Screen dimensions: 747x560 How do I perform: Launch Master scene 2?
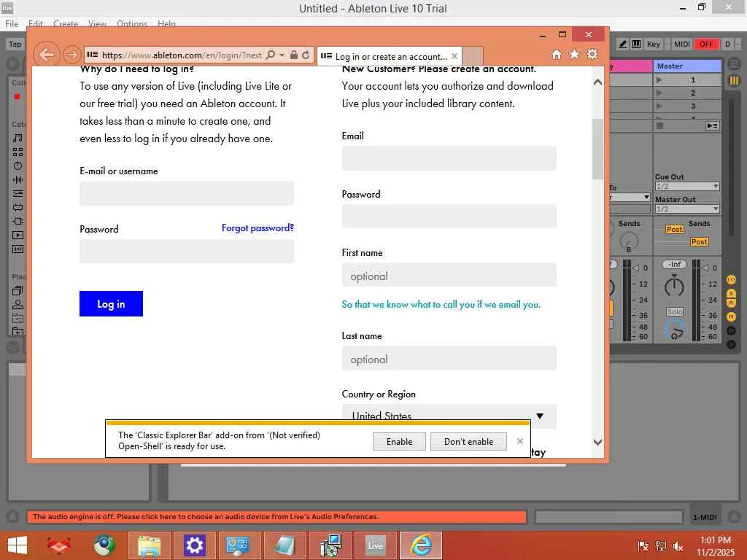(x=659, y=93)
